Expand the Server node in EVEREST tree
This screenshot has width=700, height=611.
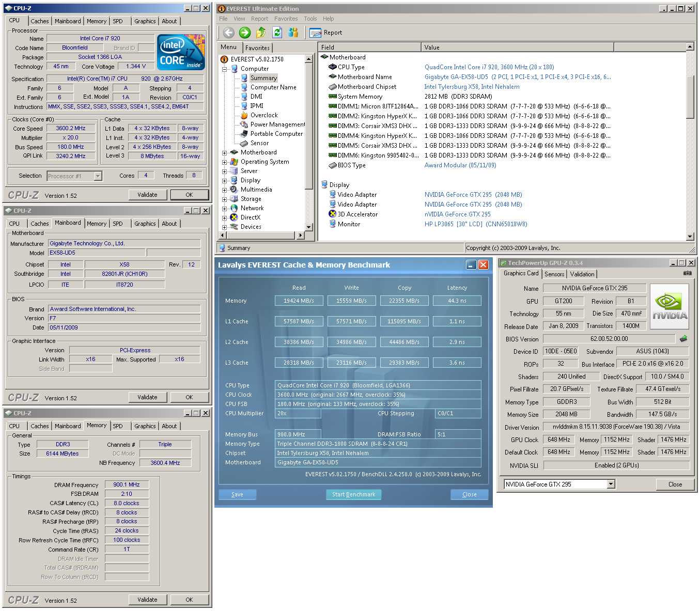(225, 171)
